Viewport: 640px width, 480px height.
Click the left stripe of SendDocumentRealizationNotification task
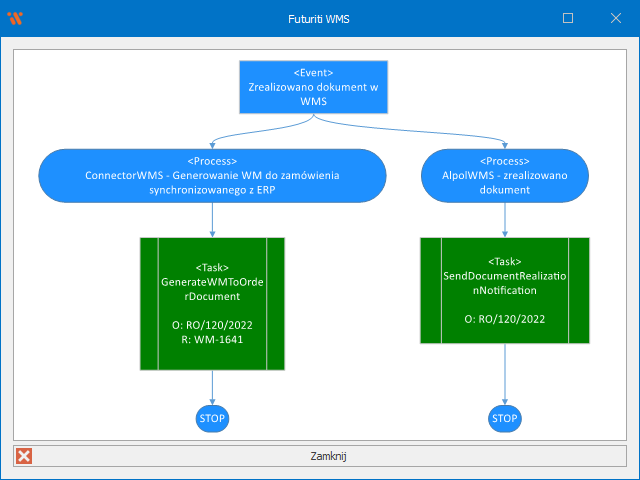click(x=431, y=291)
